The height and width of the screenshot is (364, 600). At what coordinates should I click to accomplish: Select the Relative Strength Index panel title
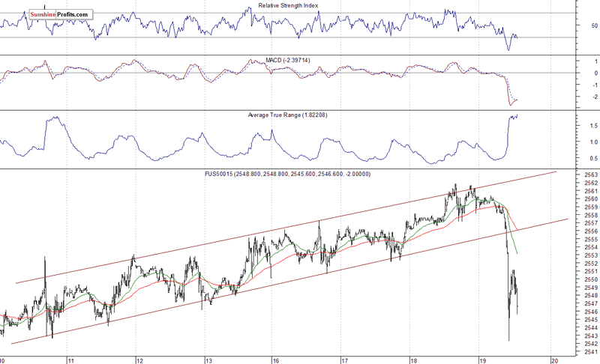coord(288,7)
